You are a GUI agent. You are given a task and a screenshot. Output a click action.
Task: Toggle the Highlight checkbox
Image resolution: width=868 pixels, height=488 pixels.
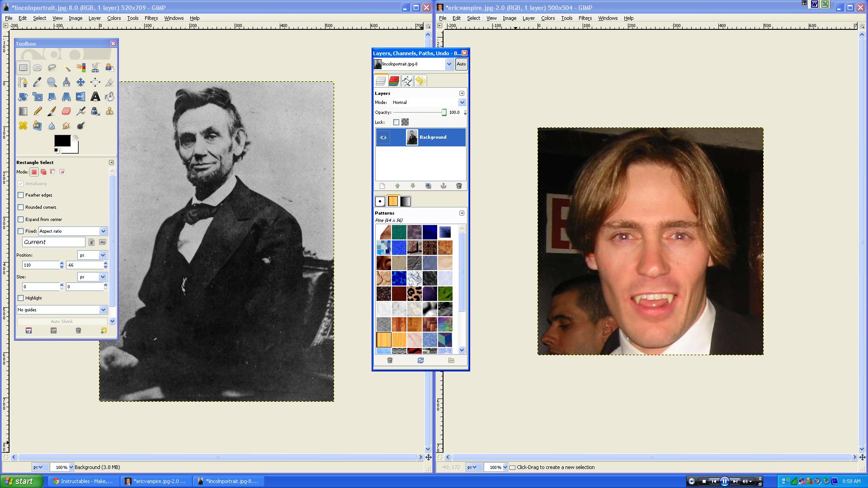[x=21, y=298]
